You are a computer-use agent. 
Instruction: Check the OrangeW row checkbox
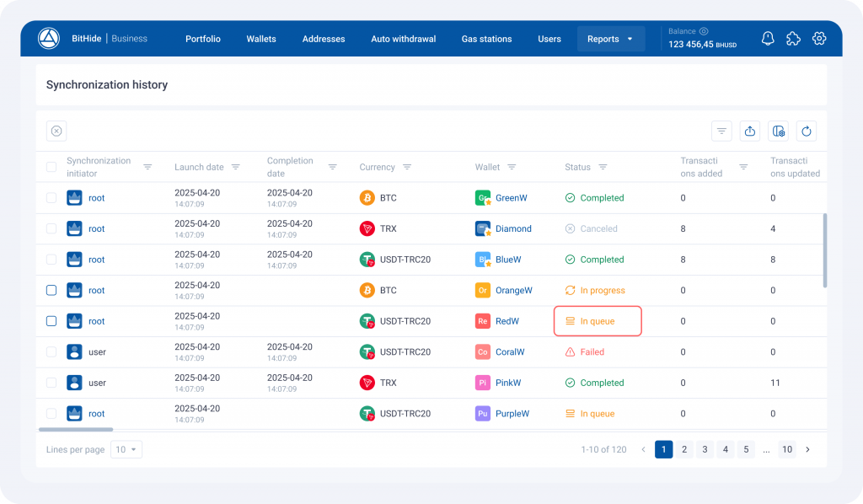(x=51, y=290)
